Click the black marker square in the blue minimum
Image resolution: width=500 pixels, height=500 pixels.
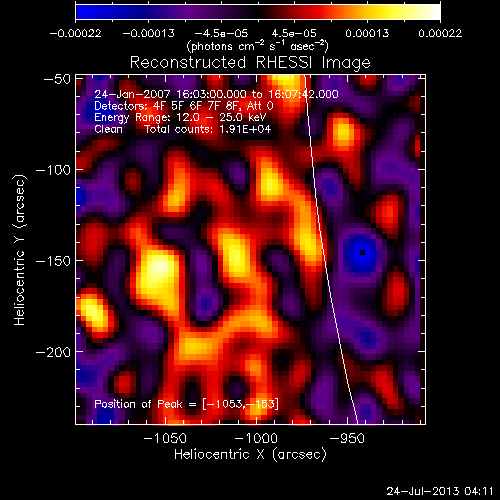click(363, 252)
